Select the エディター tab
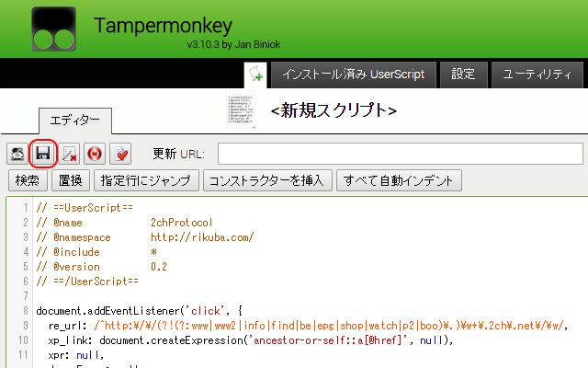This screenshot has height=368, width=588. point(75,121)
